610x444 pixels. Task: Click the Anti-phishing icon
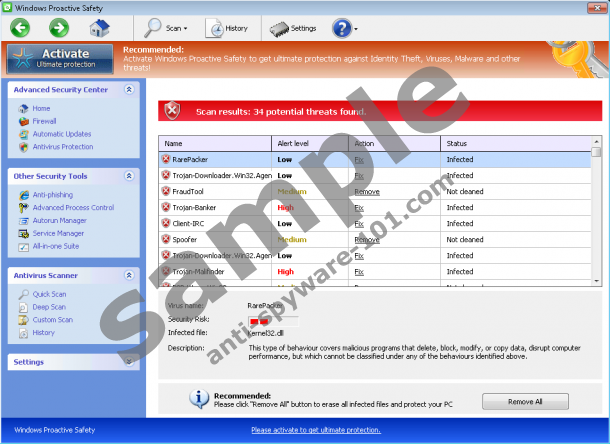pyautogui.click(x=23, y=195)
